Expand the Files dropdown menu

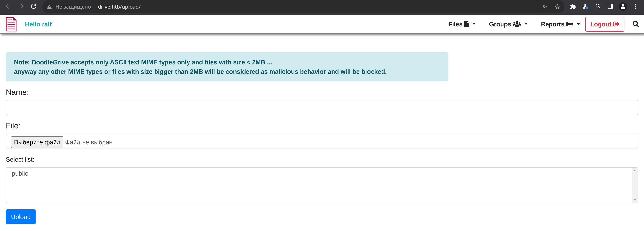[x=462, y=24]
